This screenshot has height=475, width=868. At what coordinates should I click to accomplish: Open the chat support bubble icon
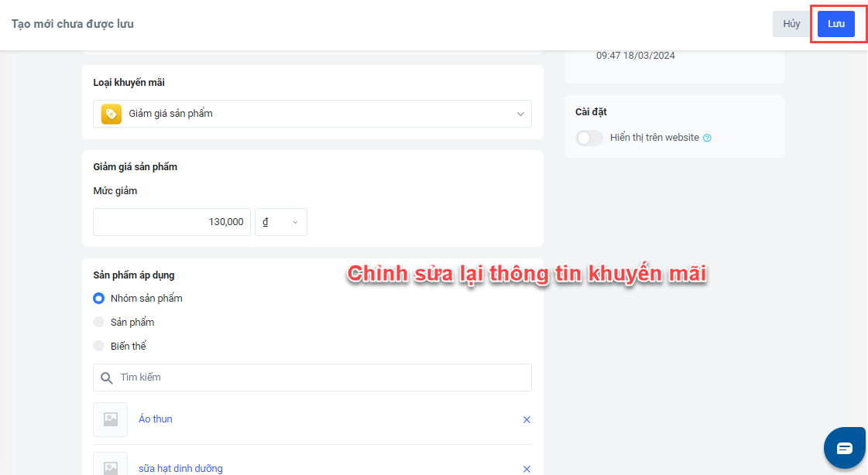[844, 448]
